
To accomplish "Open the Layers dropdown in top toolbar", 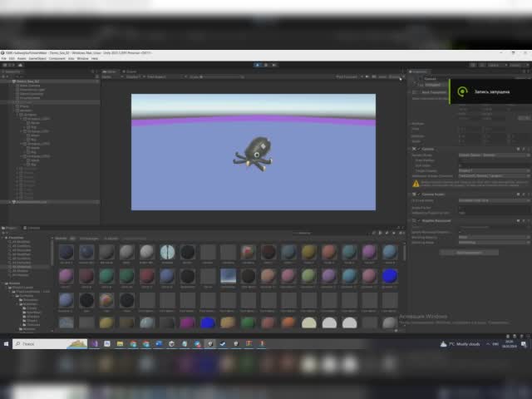I will point(498,65).
